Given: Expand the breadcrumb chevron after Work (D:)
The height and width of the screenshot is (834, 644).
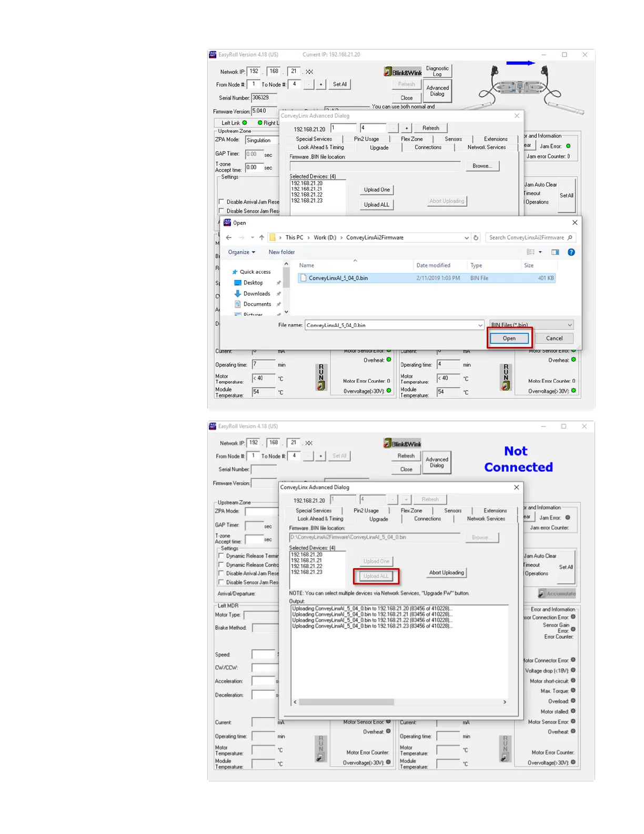Looking at the screenshot, I should (341, 237).
